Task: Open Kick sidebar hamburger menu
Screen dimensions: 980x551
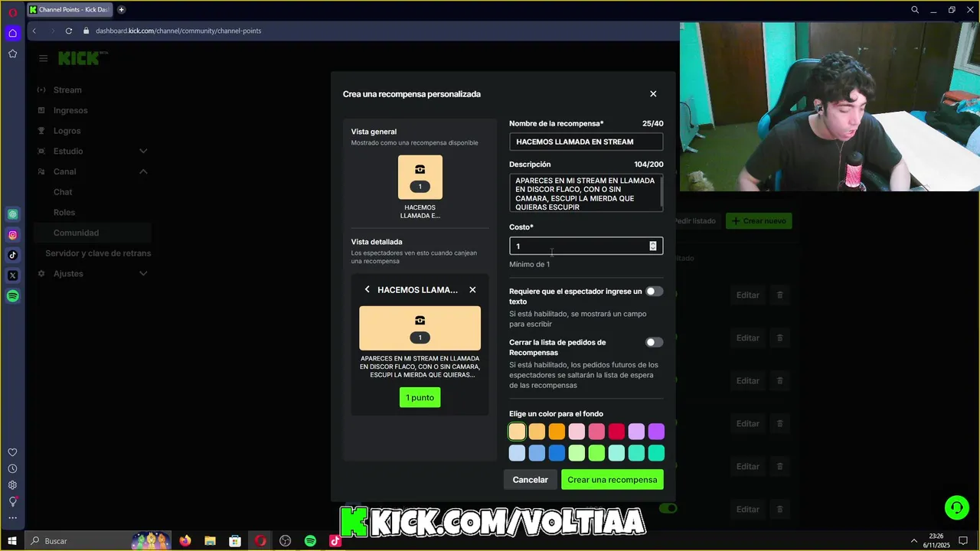Action: tap(44, 58)
